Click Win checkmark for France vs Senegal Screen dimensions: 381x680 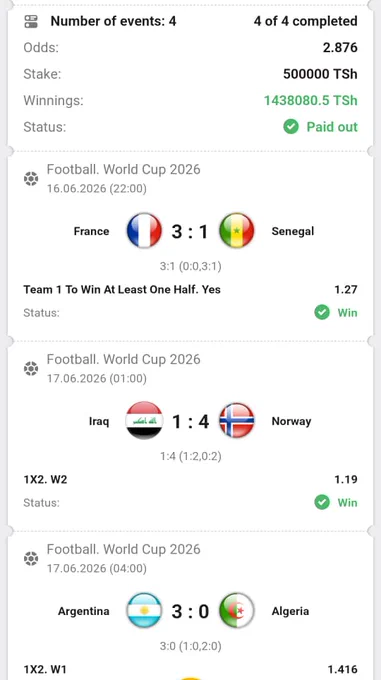(322, 312)
